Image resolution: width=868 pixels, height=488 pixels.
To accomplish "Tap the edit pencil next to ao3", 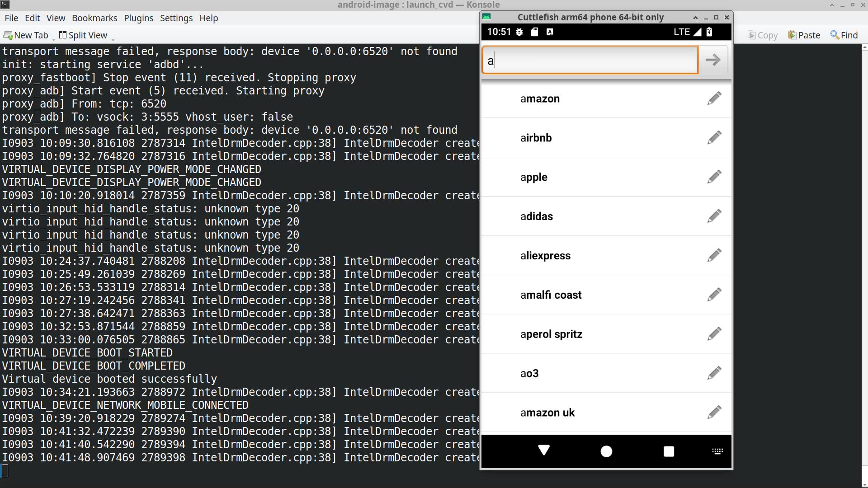I will click(x=714, y=374).
